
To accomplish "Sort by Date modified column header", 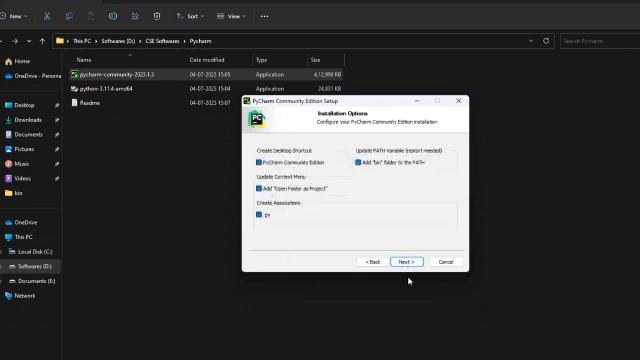I will pos(207,60).
